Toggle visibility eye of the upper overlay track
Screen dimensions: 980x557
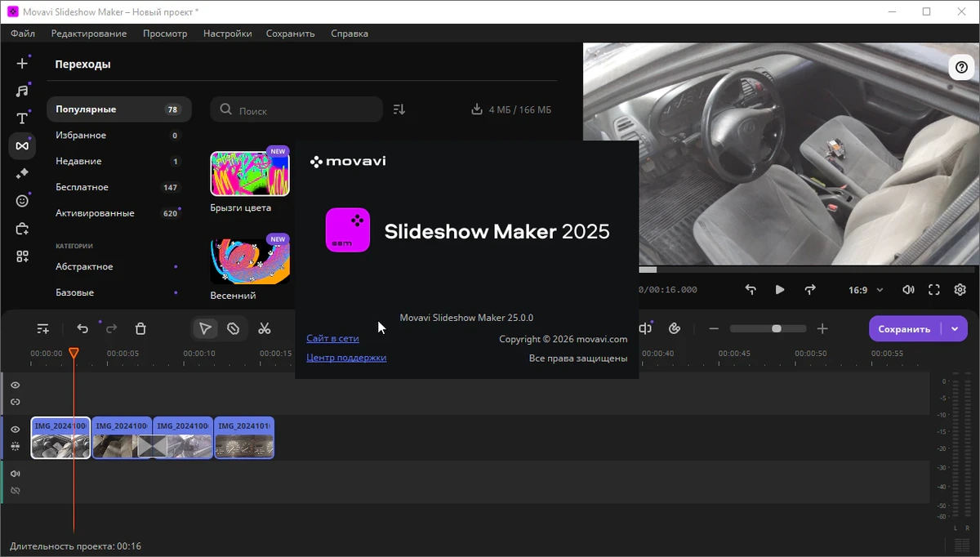pyautogui.click(x=15, y=385)
